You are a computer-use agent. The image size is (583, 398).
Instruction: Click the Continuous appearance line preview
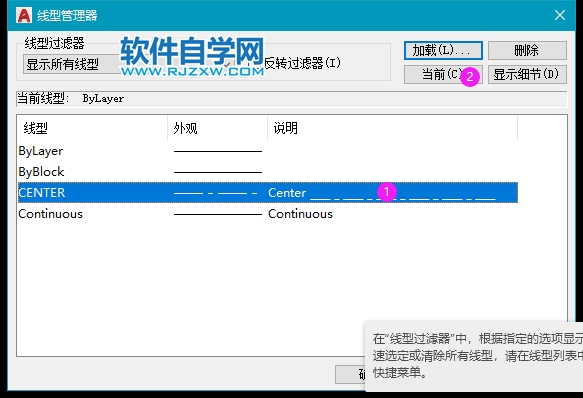pyautogui.click(x=218, y=214)
